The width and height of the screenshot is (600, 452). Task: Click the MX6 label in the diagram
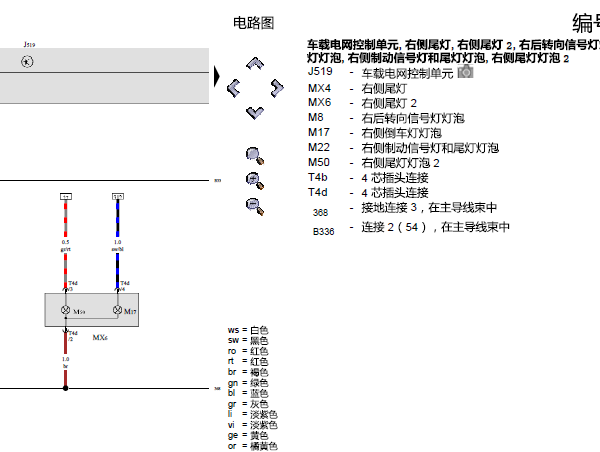[100, 337]
